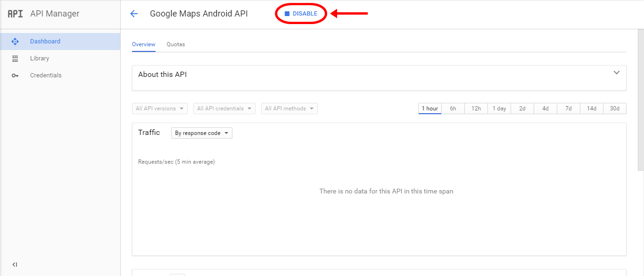Collapse the sidebar navigation panel
The image size is (644, 276).
tap(15, 265)
